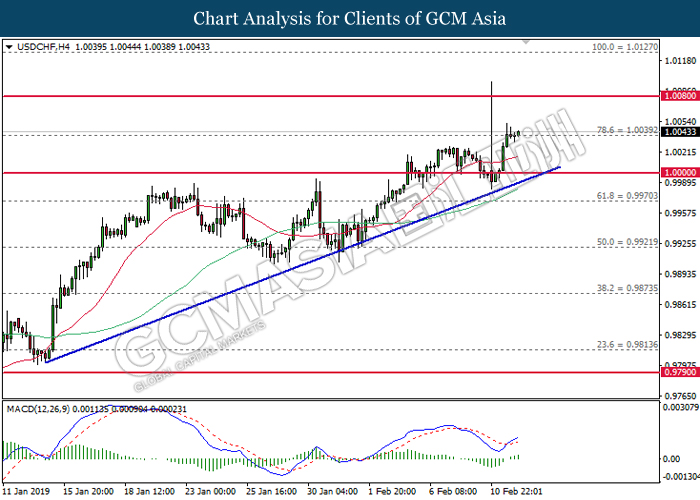Viewport: 700px width, 500px height.
Task: Click the 10 Feb 22:01 time label
Action: pos(517,491)
